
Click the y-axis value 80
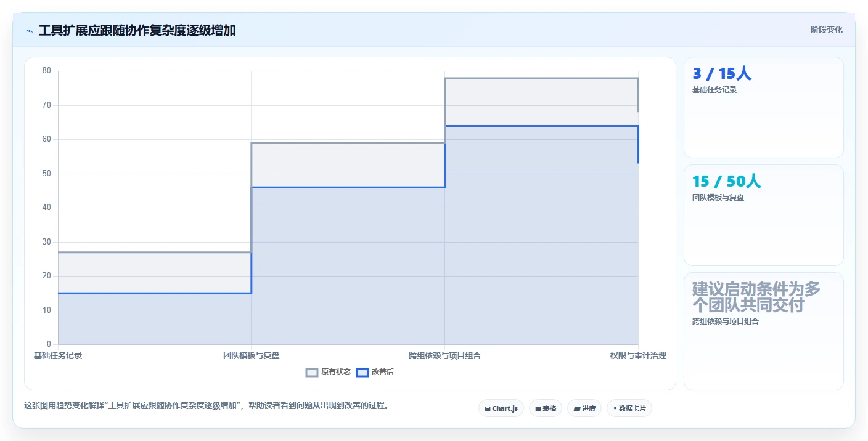coord(47,71)
